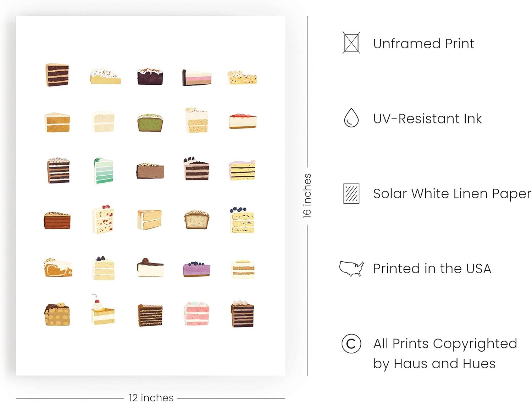Select the "Unframed Print" label

click(x=423, y=44)
